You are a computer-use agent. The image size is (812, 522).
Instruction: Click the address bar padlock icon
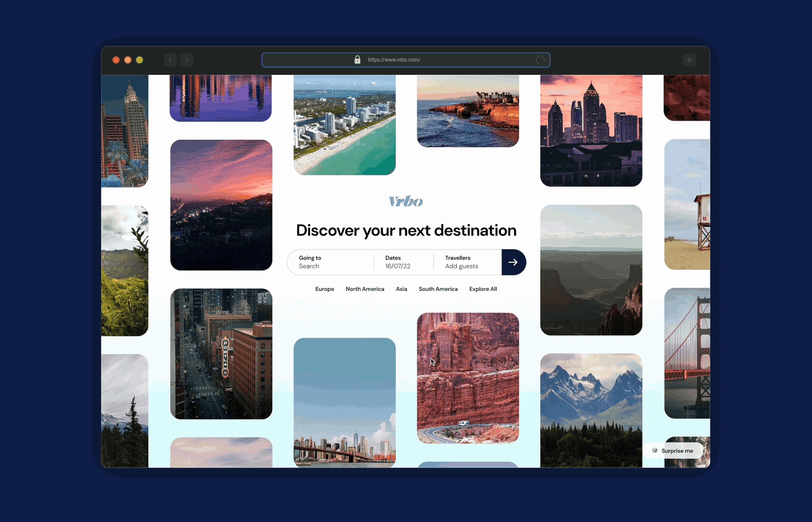pyautogui.click(x=357, y=60)
